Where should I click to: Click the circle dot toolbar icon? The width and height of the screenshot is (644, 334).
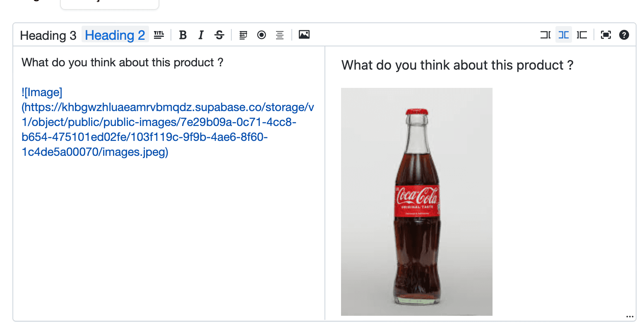click(x=262, y=35)
